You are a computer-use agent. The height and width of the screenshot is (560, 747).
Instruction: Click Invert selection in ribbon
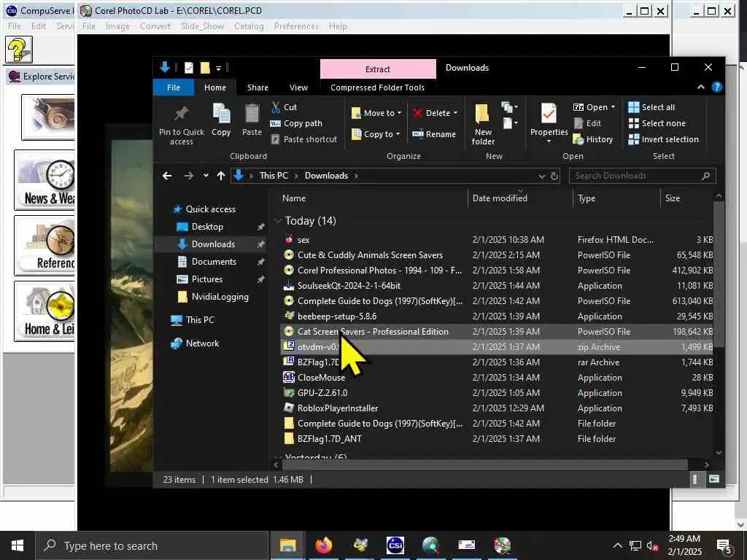click(x=664, y=139)
